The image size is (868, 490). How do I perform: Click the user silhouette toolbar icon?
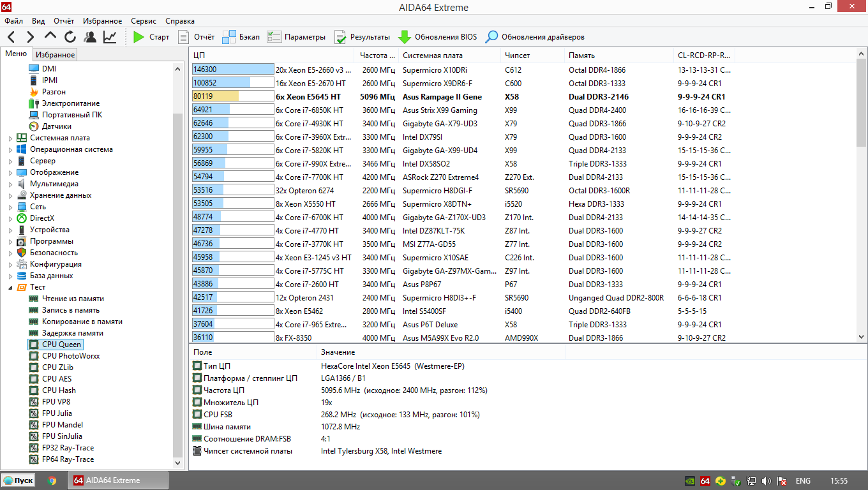click(x=90, y=37)
